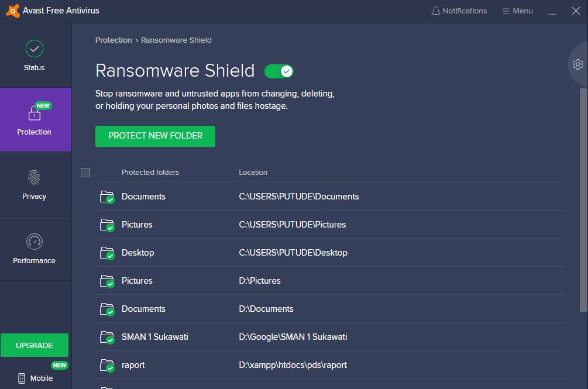The image size is (588, 389).
Task: Open Protection via the padlock icon
Action: click(34, 113)
